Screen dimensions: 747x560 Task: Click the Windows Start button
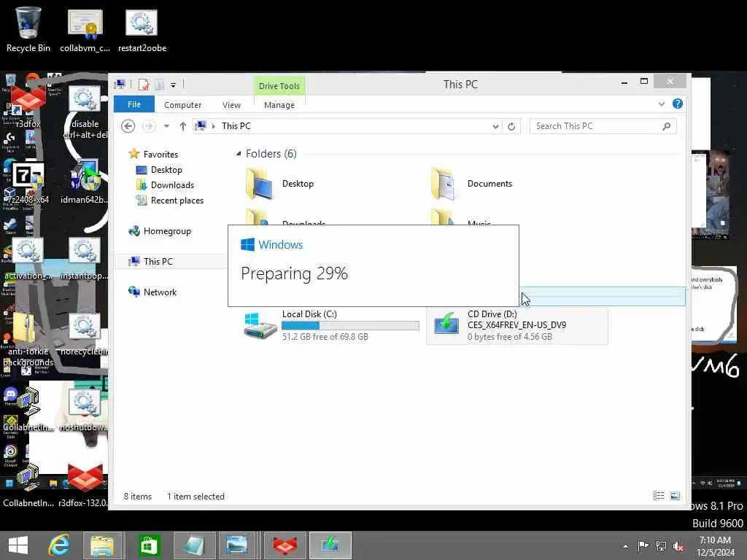[18, 545]
